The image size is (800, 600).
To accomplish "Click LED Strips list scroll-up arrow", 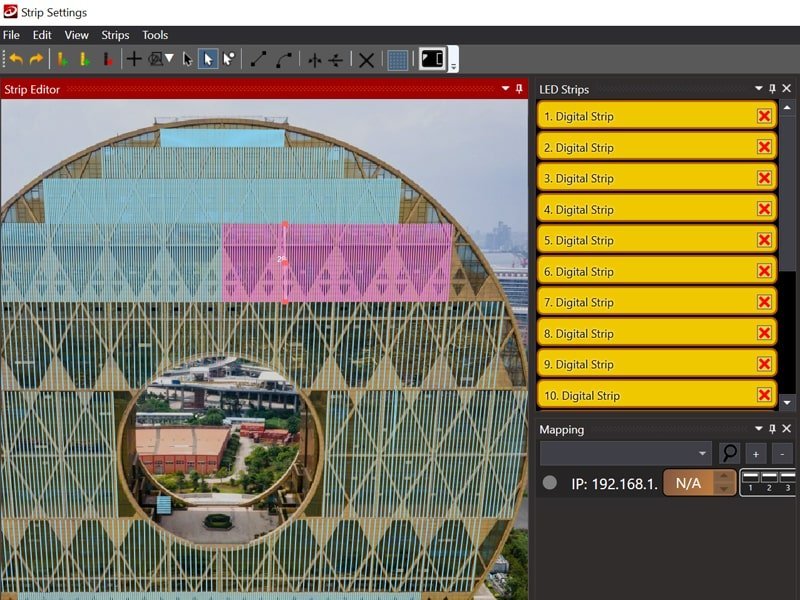I will pyautogui.click(x=787, y=108).
